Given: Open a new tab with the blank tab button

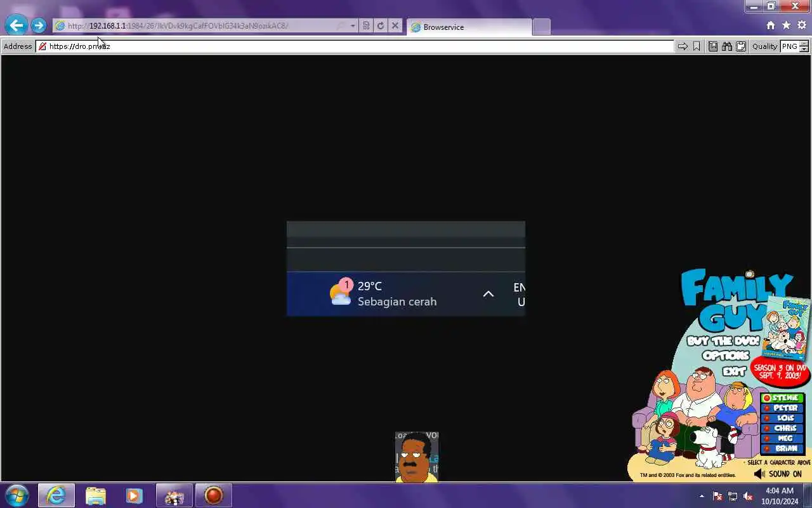Looking at the screenshot, I should point(541,27).
